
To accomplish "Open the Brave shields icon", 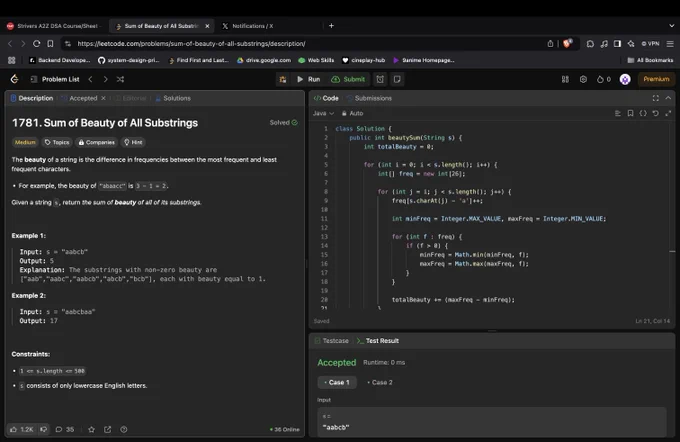I will click(x=568, y=44).
